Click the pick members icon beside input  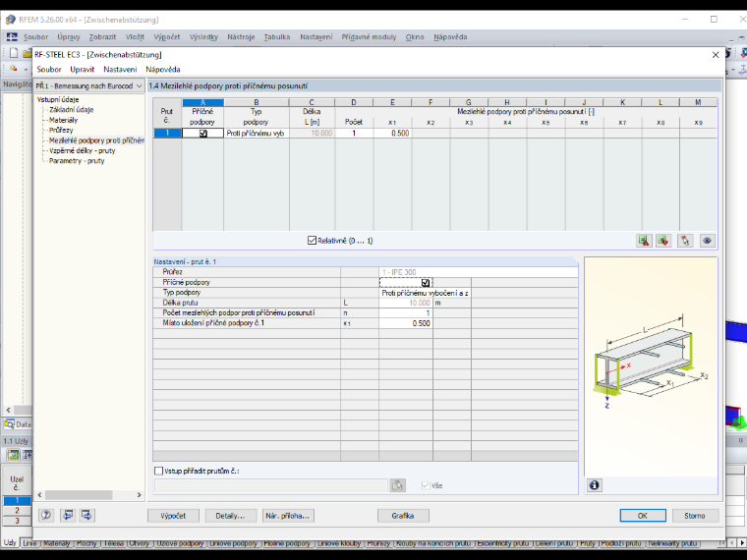(398, 485)
